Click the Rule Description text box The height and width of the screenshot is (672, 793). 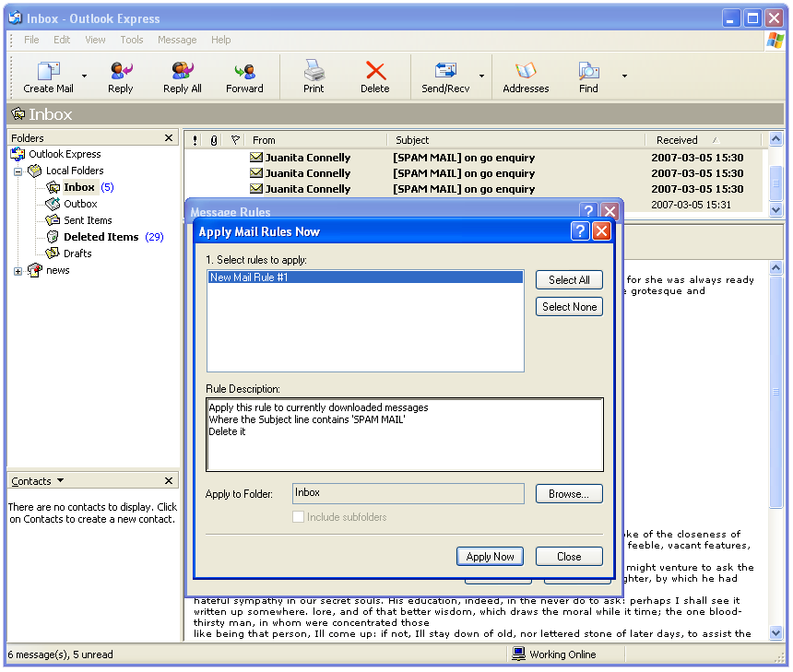click(x=405, y=434)
